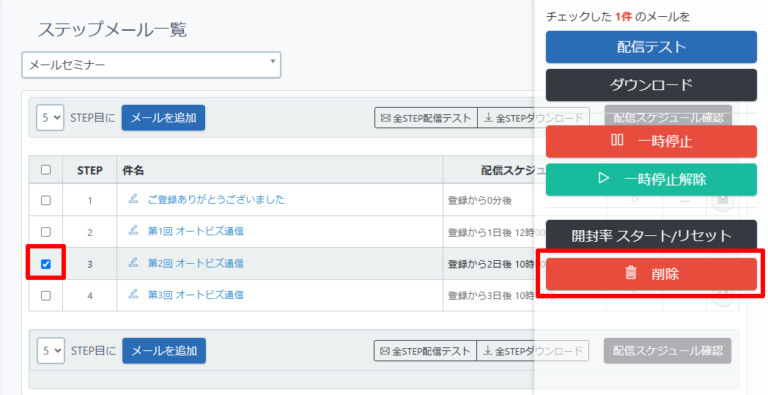Click 開封率 スタート/リセット button

(651, 236)
